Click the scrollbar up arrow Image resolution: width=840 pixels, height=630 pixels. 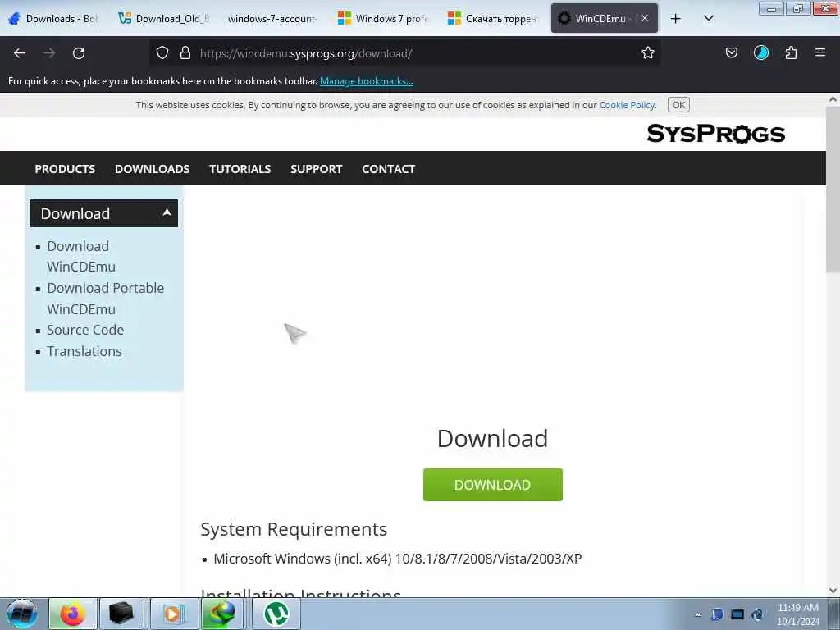[x=833, y=99]
